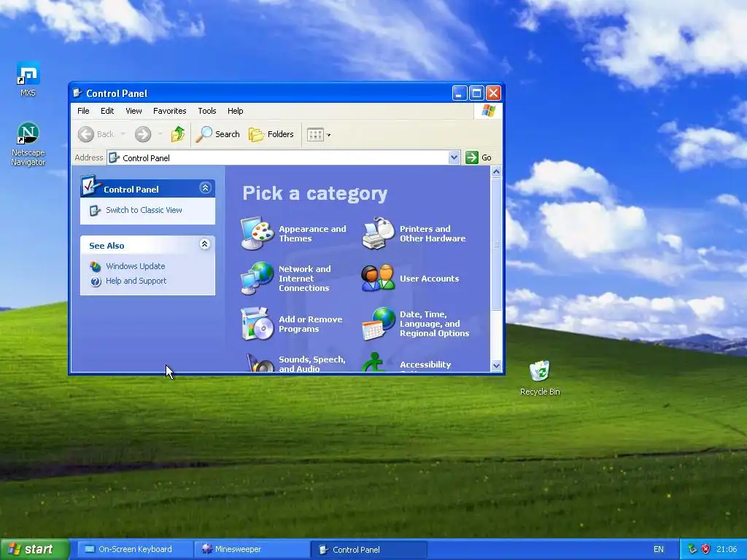Click the red security shield tray icon

point(705,549)
